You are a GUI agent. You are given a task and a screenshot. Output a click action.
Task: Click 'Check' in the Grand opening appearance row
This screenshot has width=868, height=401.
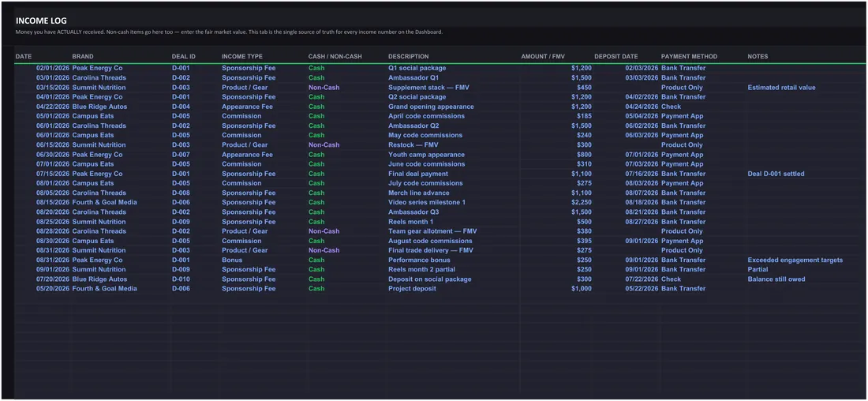coord(671,107)
